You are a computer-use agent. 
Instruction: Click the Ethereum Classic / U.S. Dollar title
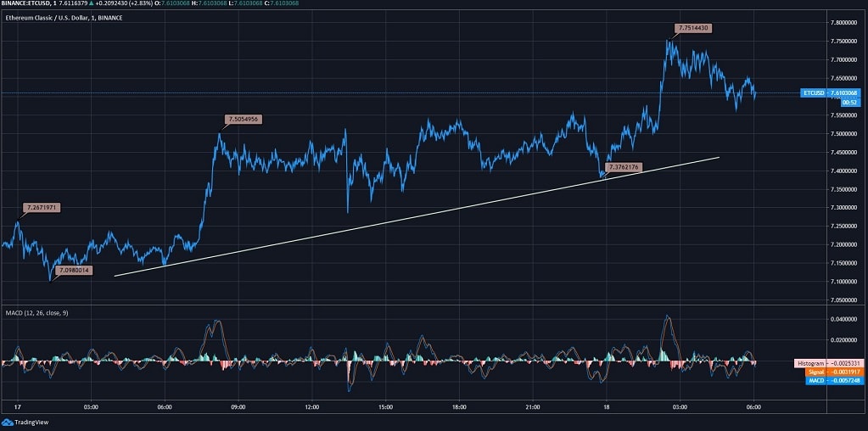pyautogui.click(x=63, y=18)
